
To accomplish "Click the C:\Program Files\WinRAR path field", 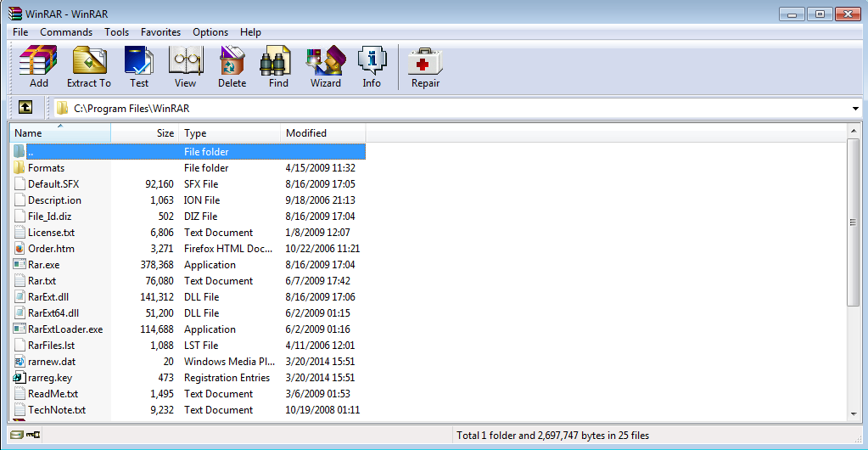I will click(x=453, y=109).
